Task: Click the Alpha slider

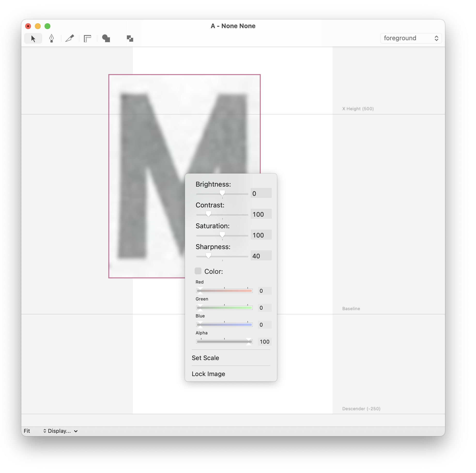Action: coord(224,342)
